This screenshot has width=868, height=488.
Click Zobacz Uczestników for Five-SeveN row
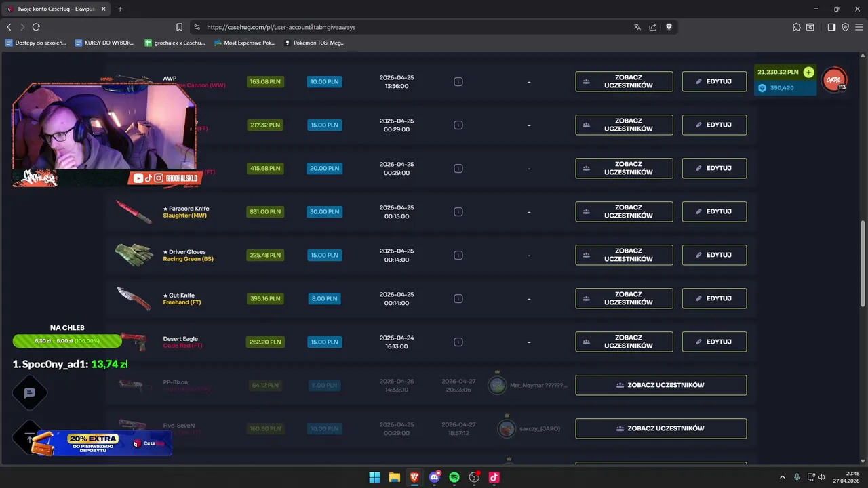[661, 428]
